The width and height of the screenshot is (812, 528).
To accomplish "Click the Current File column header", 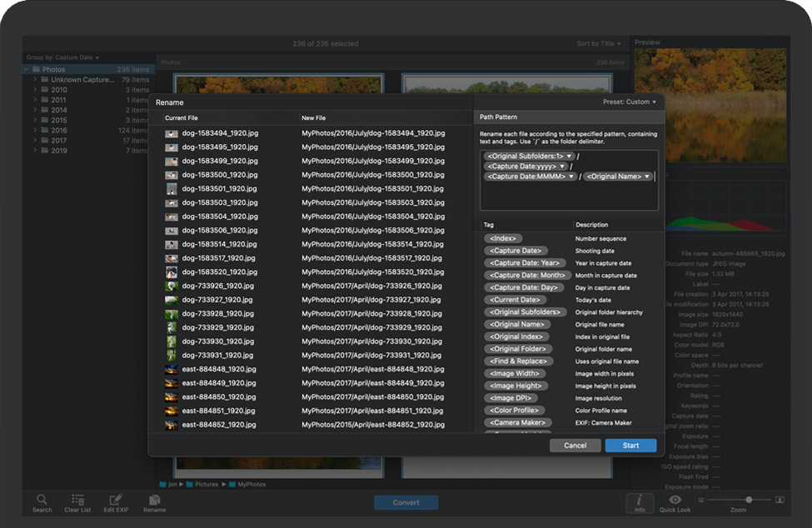I will (182, 118).
